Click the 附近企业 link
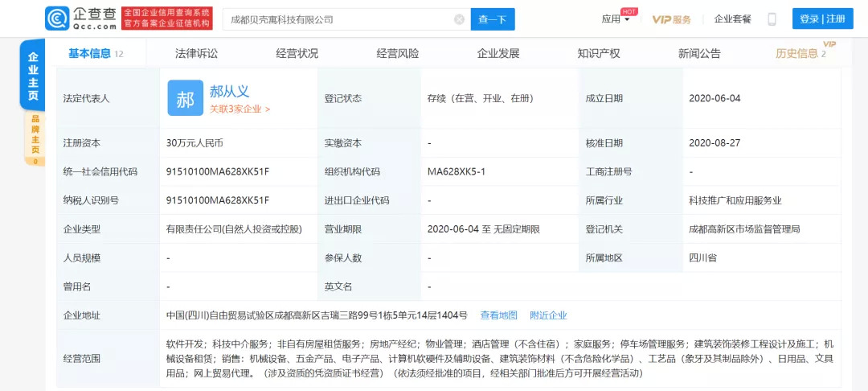The height and width of the screenshot is (391, 868). pyautogui.click(x=548, y=315)
